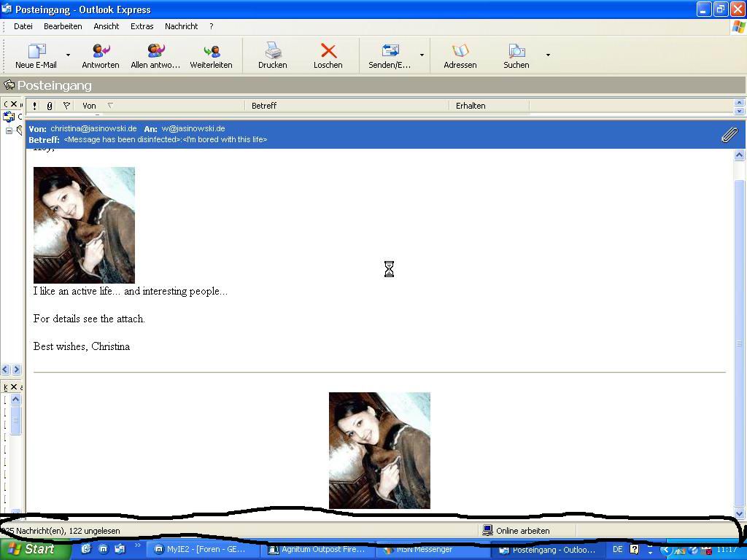747x560 pixels.
Task: Start a search with the Suchen button
Action: pos(516,56)
